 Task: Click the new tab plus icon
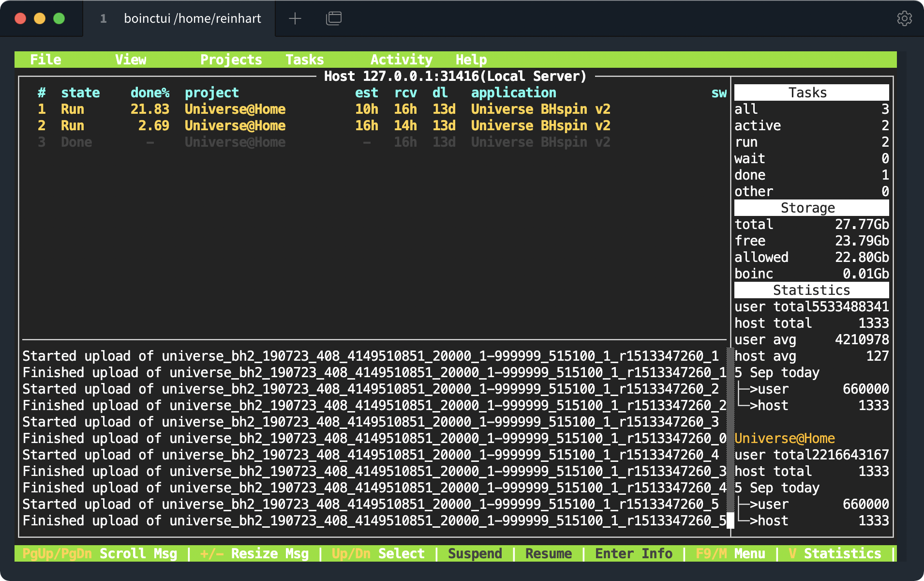click(x=295, y=18)
